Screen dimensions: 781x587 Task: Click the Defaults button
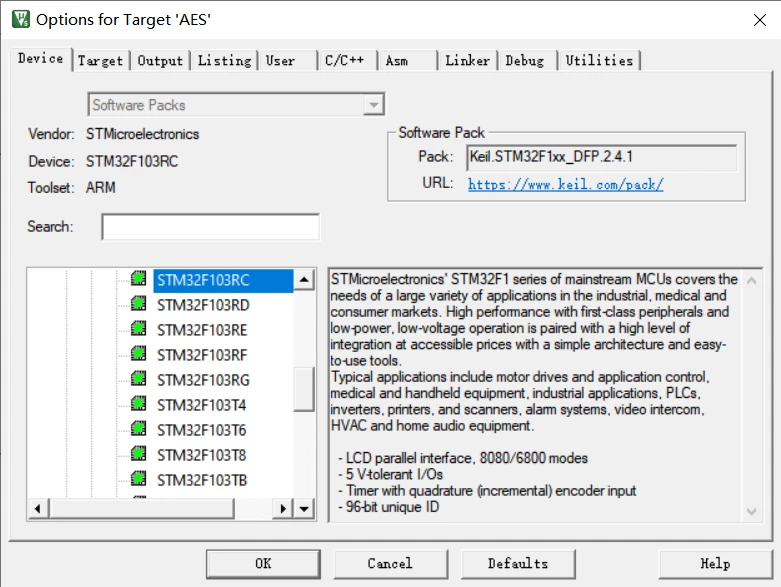[518, 564]
